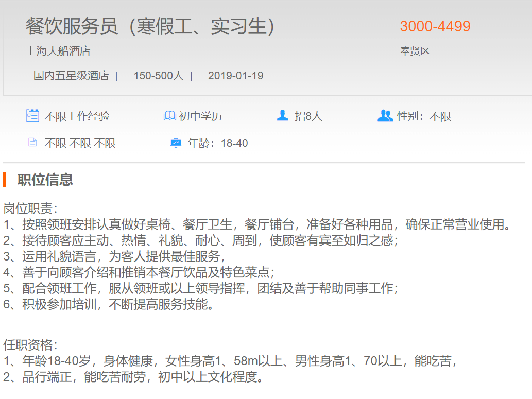Click the single person icon beside 招8人

coord(282,115)
